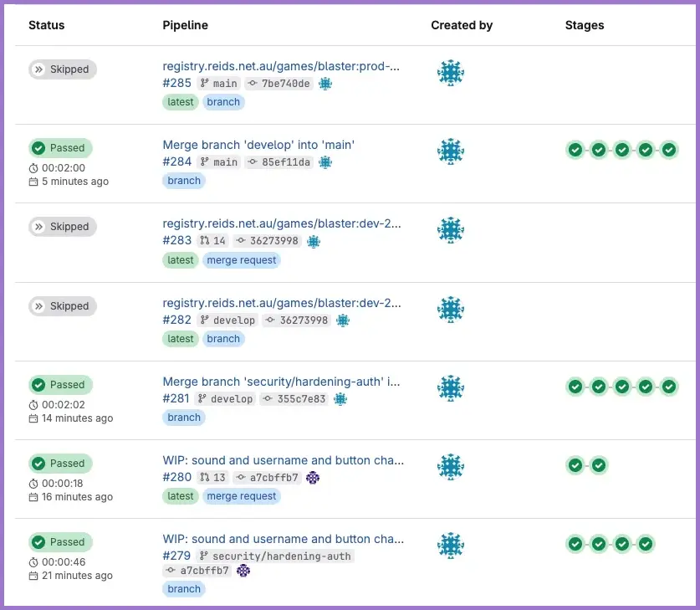Click committer avatar next to commit a7cbffb7 in #280
The image size is (700, 610).
click(313, 478)
